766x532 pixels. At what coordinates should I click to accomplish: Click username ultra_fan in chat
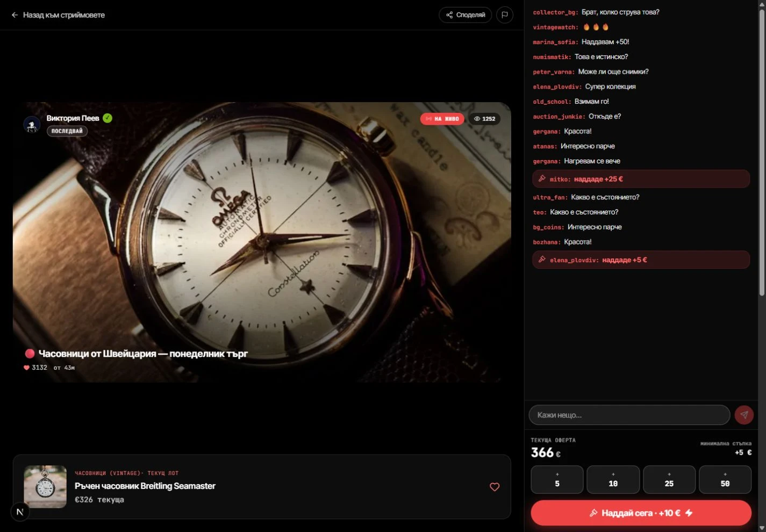click(550, 197)
